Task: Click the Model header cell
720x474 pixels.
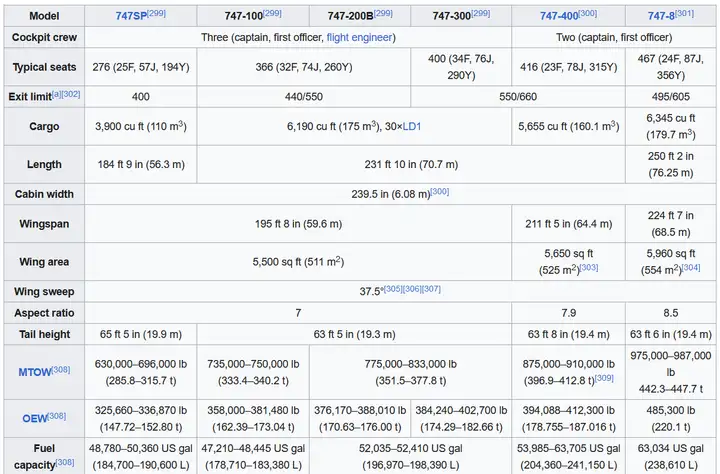Action: [x=44, y=16]
